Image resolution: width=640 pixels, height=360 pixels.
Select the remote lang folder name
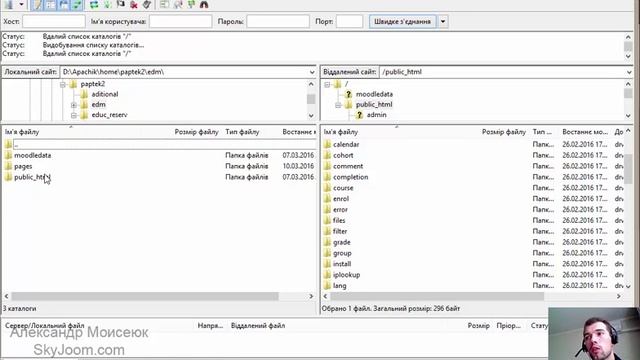pyautogui.click(x=340, y=286)
